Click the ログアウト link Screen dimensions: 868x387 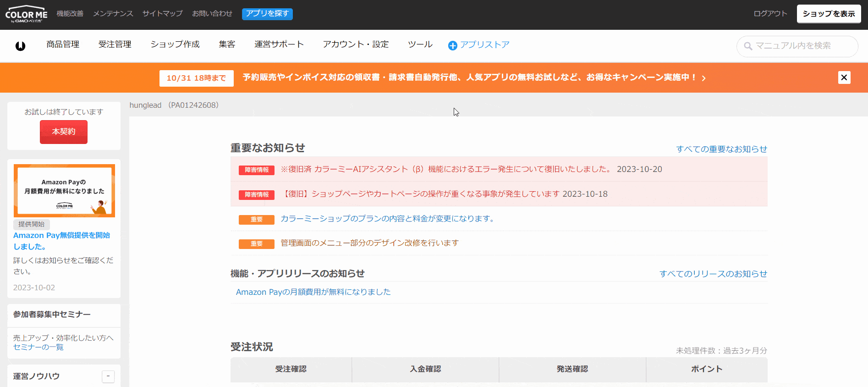pyautogui.click(x=770, y=14)
